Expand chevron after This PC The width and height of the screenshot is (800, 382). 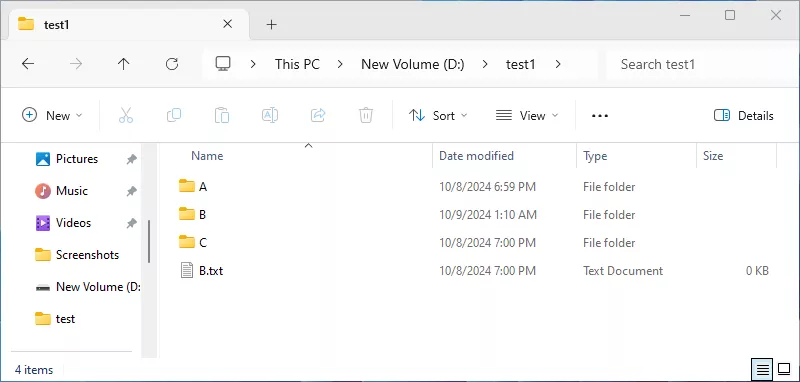click(x=340, y=64)
